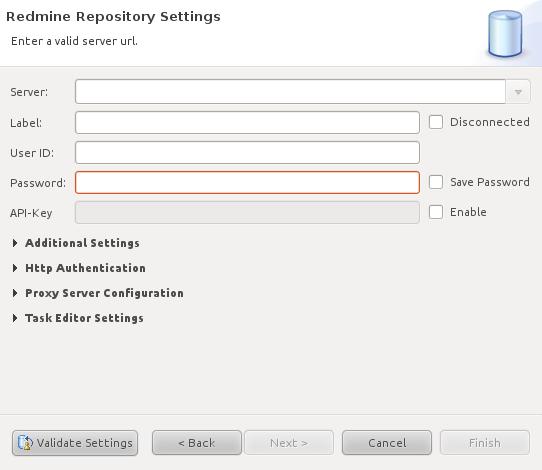Select the User ID input field
The image size is (542, 470).
[247, 152]
